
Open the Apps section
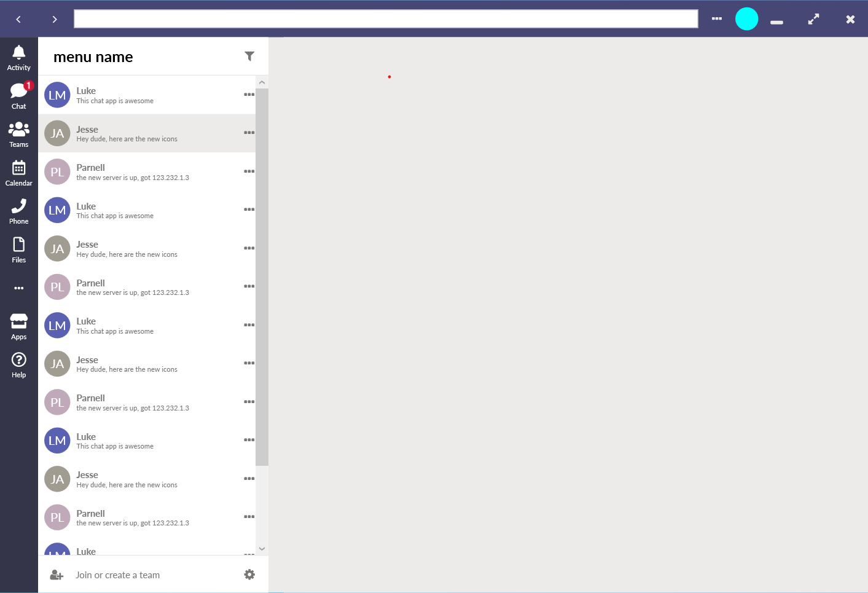[x=18, y=324]
